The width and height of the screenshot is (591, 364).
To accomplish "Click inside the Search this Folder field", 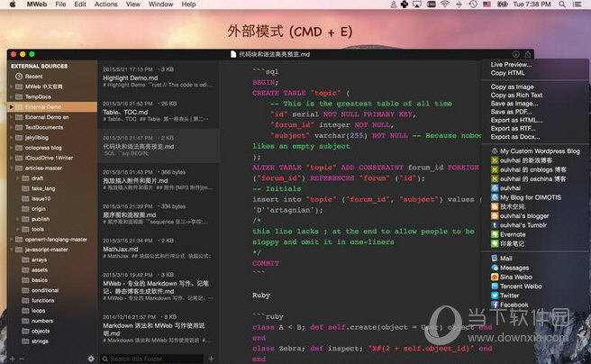I will (x=151, y=359).
